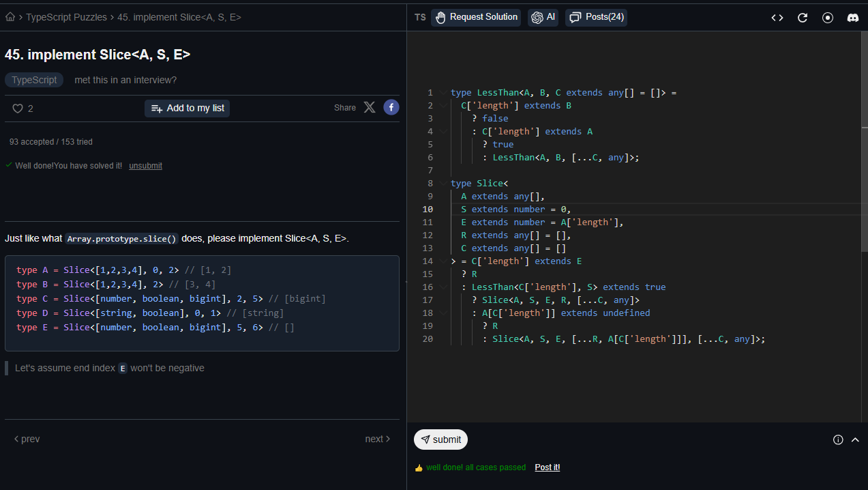The image size is (868, 490).
Task: Click Add to my list button
Action: [187, 108]
